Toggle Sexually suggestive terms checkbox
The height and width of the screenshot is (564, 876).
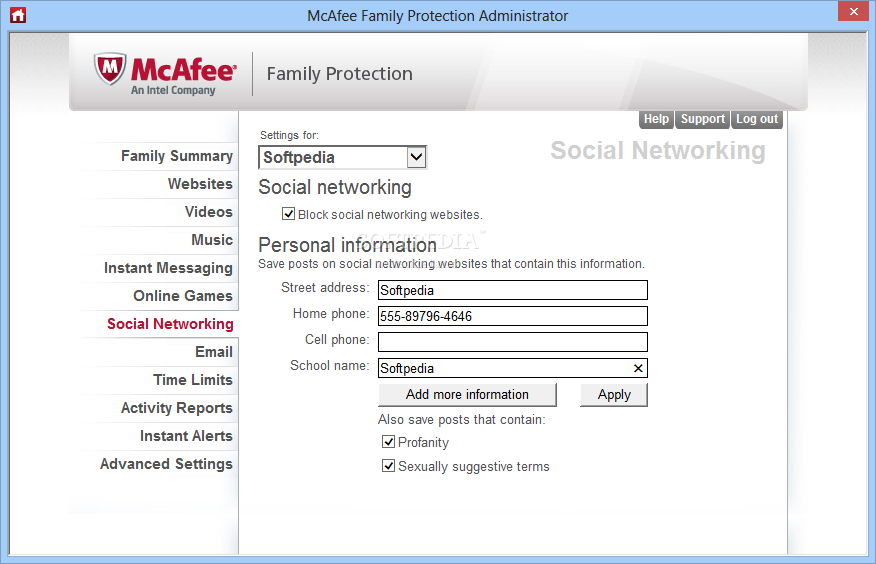[x=388, y=466]
